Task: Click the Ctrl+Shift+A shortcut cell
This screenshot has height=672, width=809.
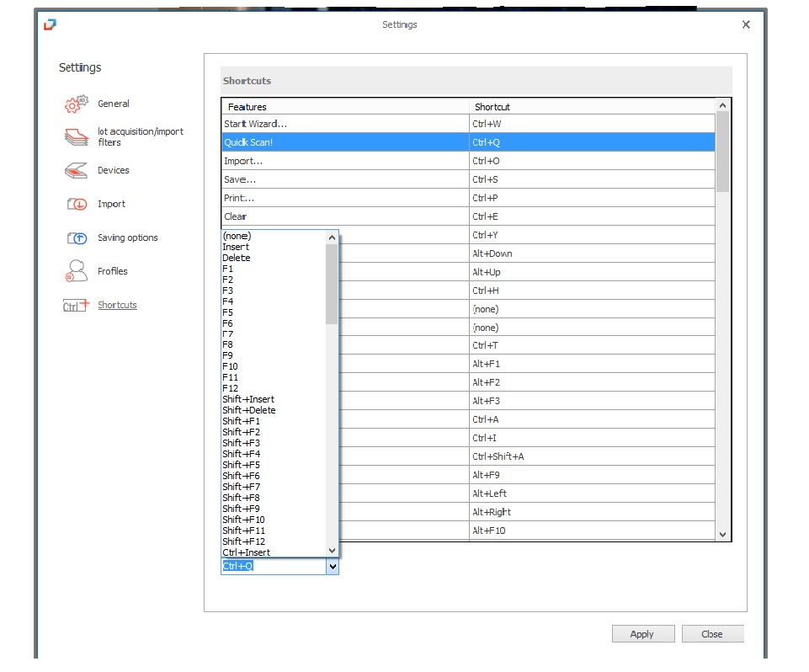Action: [593, 456]
